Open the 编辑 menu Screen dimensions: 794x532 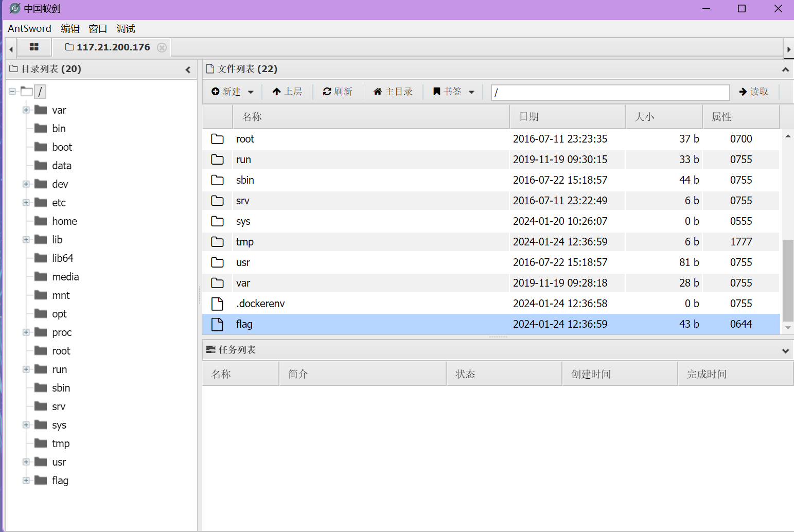(x=70, y=29)
